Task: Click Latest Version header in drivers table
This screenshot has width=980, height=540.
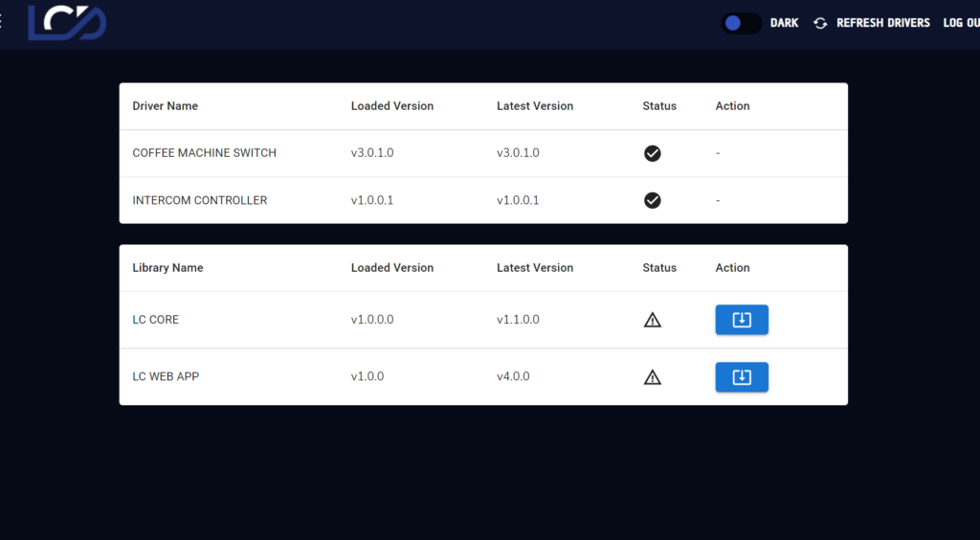Action: tap(535, 106)
